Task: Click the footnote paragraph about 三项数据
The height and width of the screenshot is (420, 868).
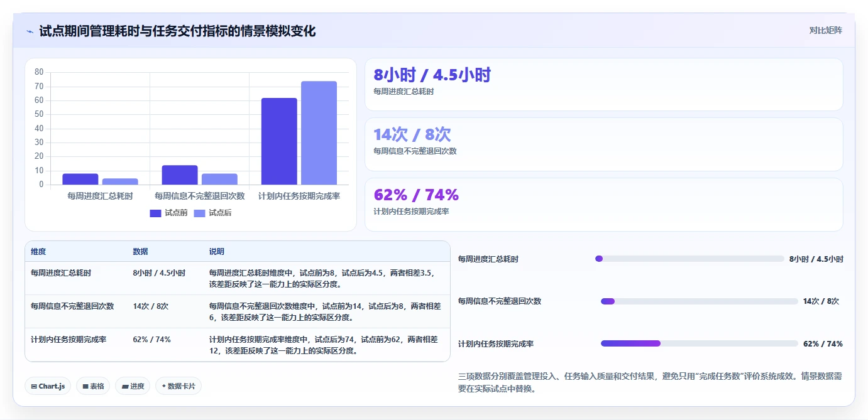Action: click(x=651, y=382)
